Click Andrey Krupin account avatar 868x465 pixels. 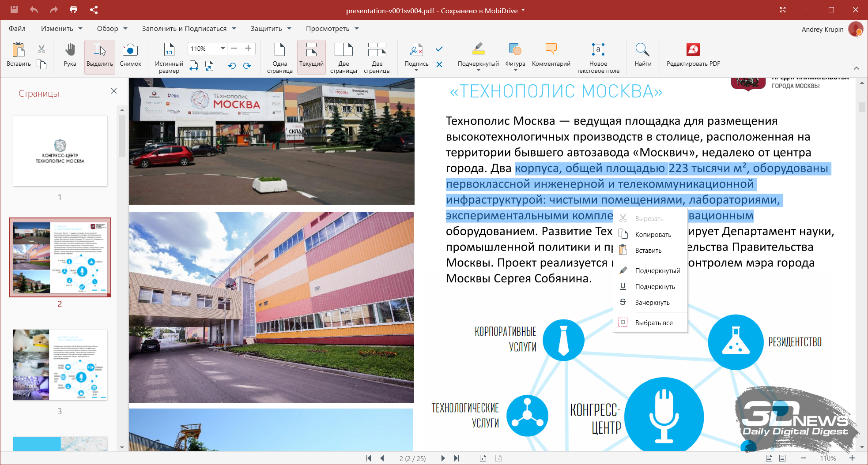[856, 29]
